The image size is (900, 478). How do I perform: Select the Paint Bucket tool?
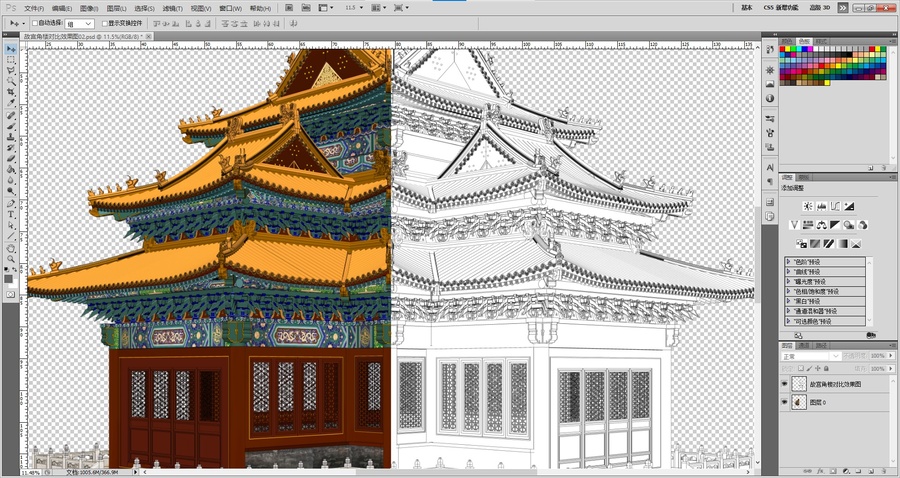point(11,169)
